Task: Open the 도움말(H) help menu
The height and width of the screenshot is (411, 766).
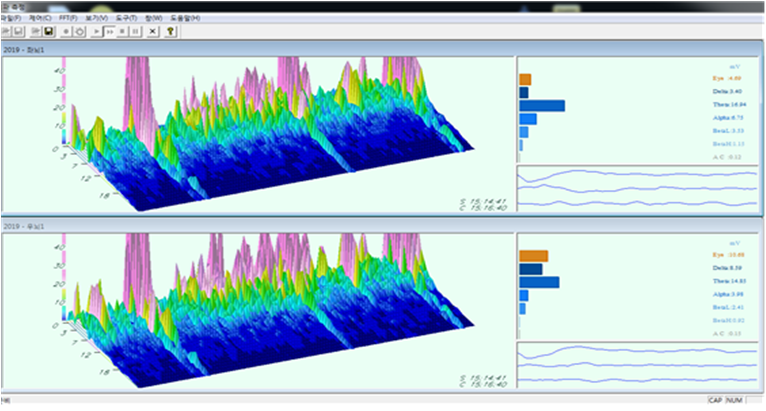Action: point(186,18)
